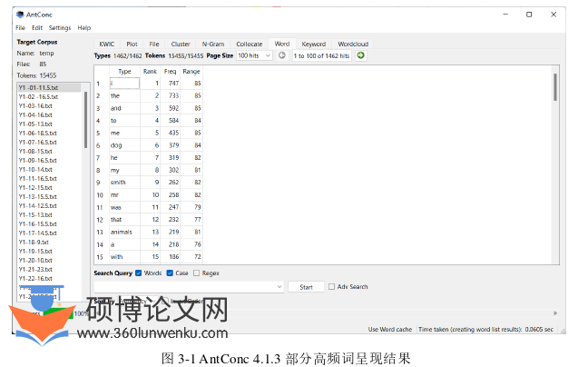Screen dimensions: 588x367
Task: Click the word 'with' in results table
Action: coord(116,257)
